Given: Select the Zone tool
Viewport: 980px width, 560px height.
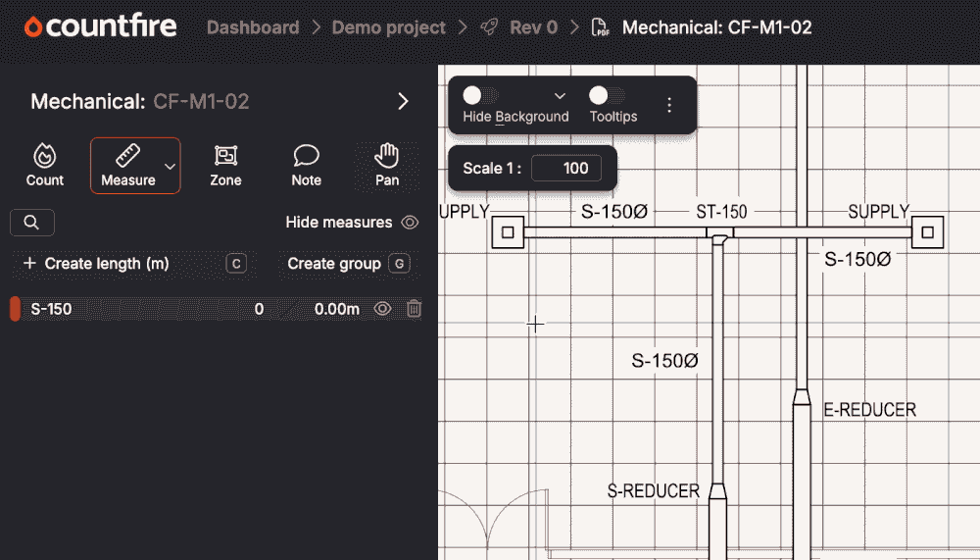Looking at the screenshot, I should (x=225, y=165).
